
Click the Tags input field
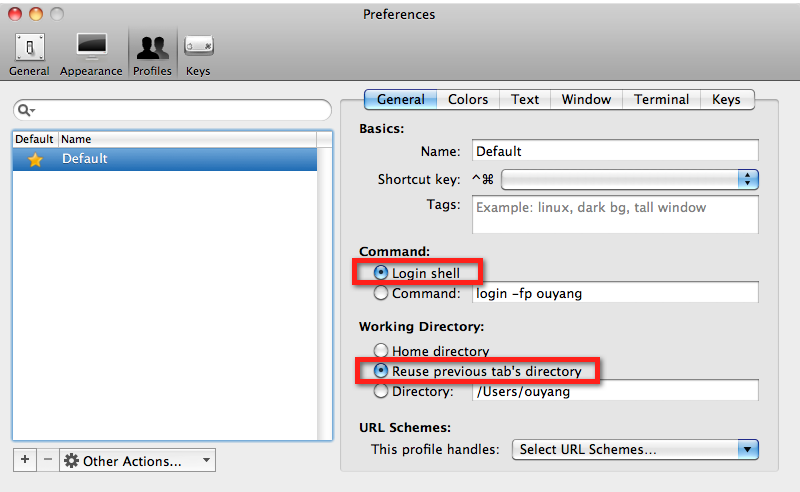pos(614,214)
